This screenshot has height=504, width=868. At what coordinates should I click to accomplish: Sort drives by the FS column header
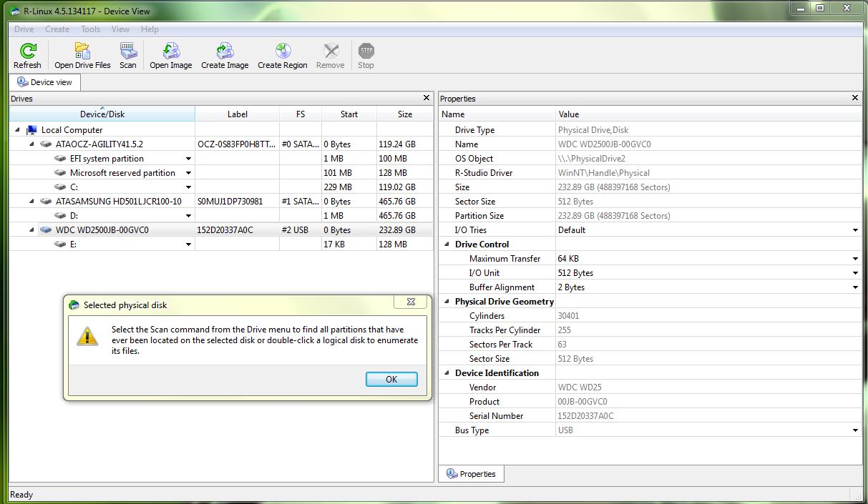[x=301, y=114]
